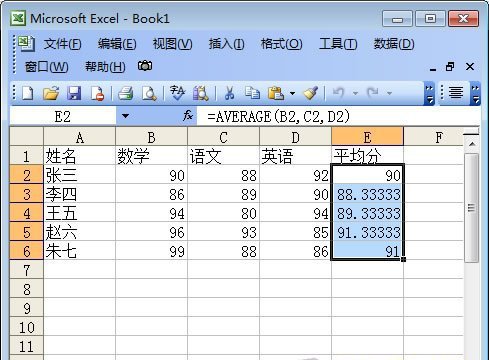
Task: Select row 1 header
Action: [x=27, y=156]
